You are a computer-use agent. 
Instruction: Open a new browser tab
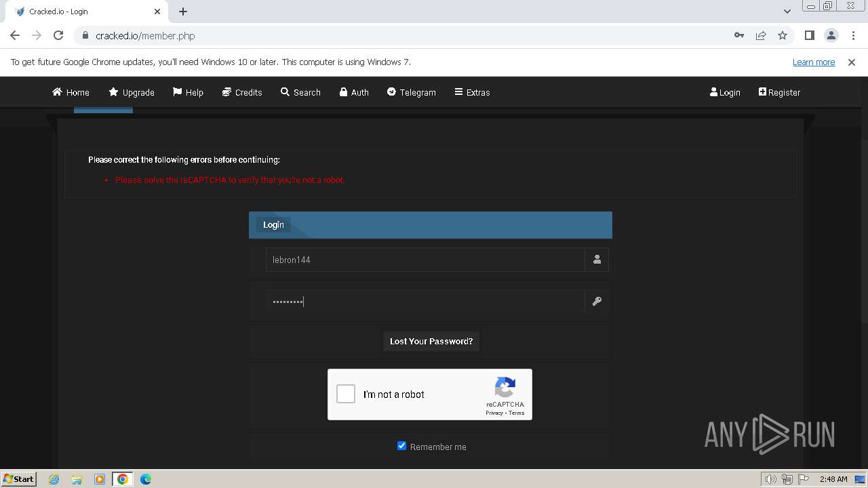pyautogui.click(x=183, y=12)
